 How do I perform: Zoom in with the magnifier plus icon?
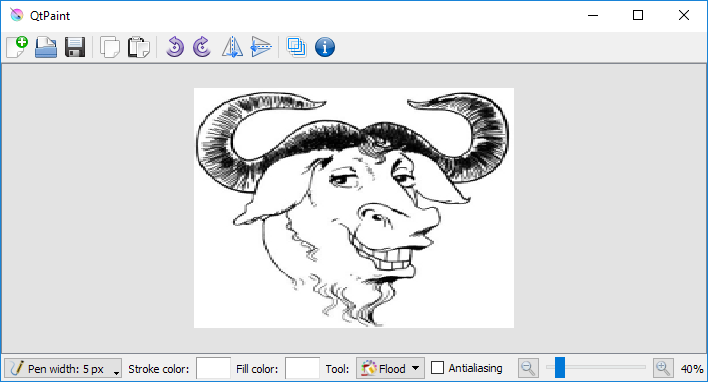point(663,368)
